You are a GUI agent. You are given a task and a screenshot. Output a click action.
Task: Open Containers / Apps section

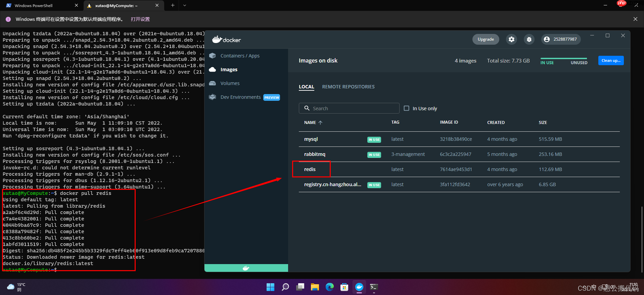click(x=240, y=56)
